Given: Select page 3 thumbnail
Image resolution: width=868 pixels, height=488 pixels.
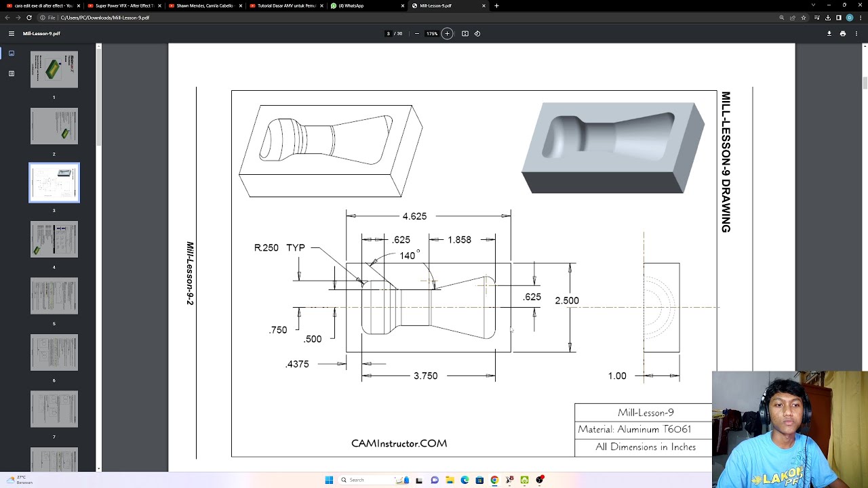Looking at the screenshot, I should point(54,183).
